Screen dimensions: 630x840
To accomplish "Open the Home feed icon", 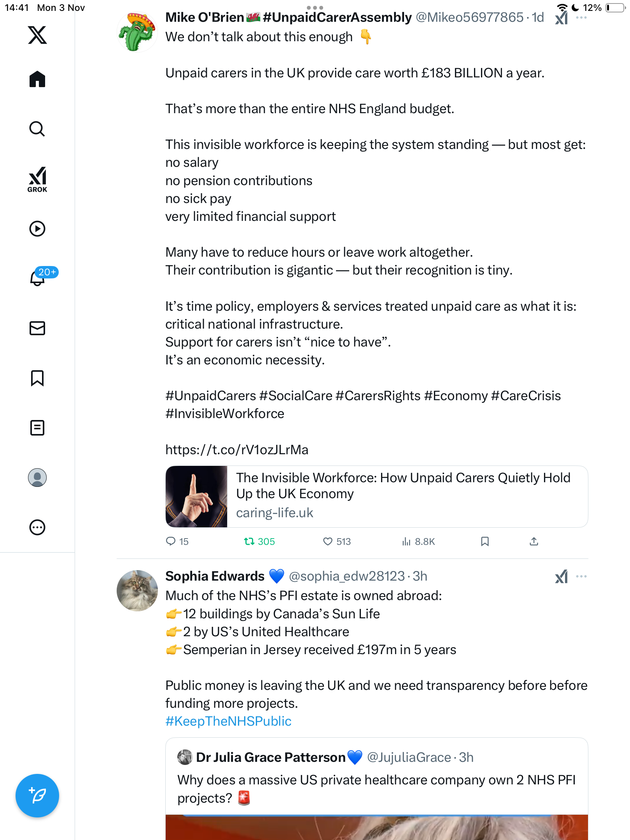I will [37, 79].
